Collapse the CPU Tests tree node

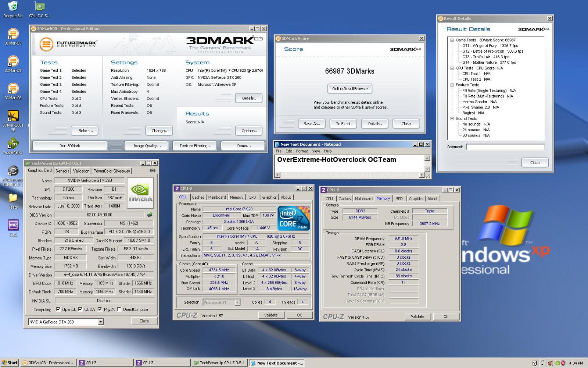coord(452,68)
